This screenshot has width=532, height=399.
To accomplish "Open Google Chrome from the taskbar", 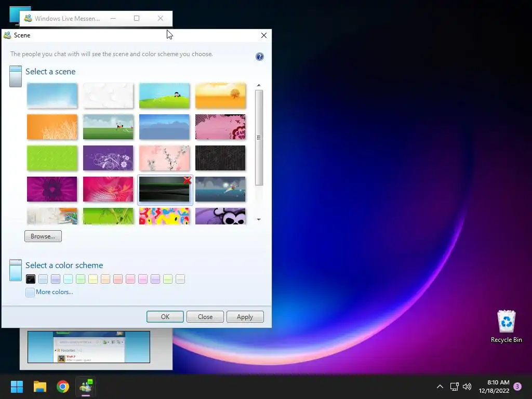I will tap(63, 387).
